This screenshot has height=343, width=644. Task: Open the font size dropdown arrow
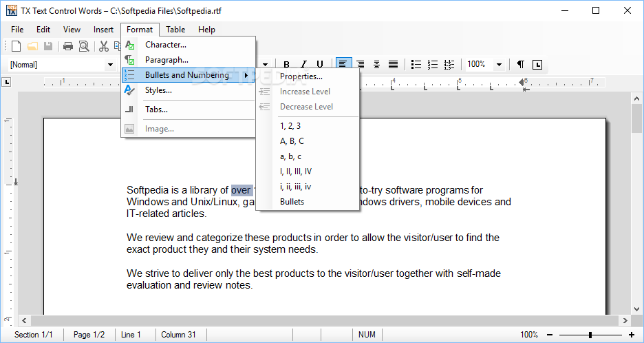click(x=266, y=65)
